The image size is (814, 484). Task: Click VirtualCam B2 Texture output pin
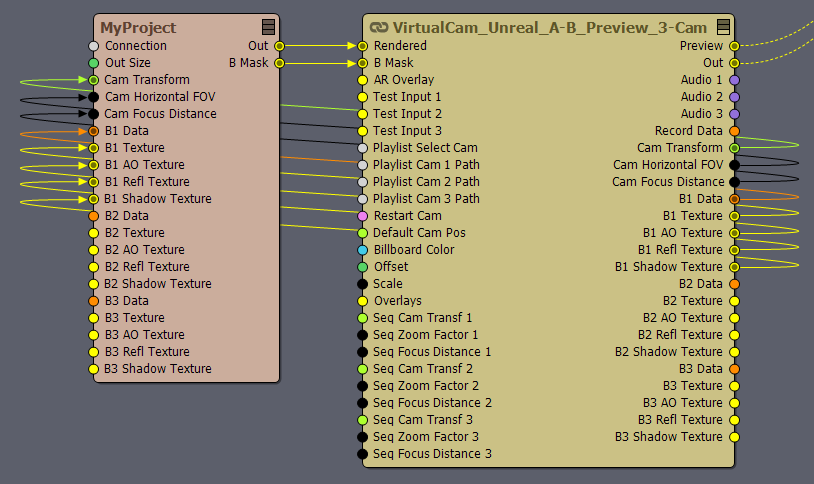pos(734,301)
